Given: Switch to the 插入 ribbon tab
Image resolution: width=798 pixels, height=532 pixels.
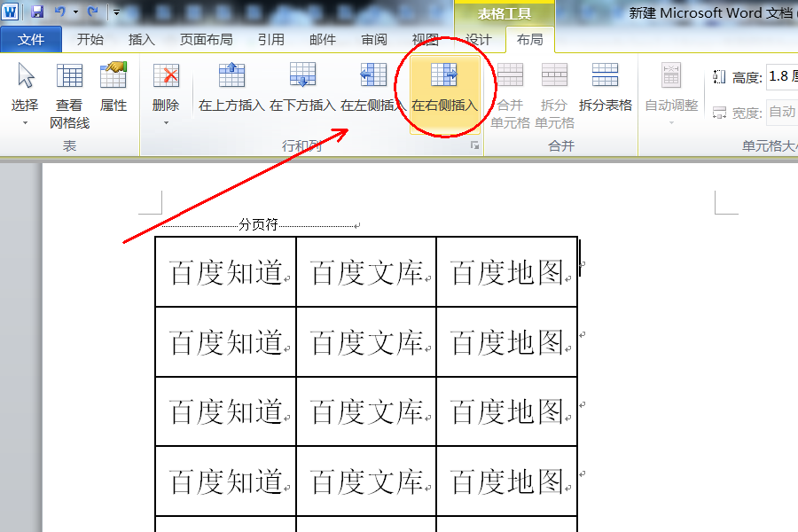Looking at the screenshot, I should (142, 39).
